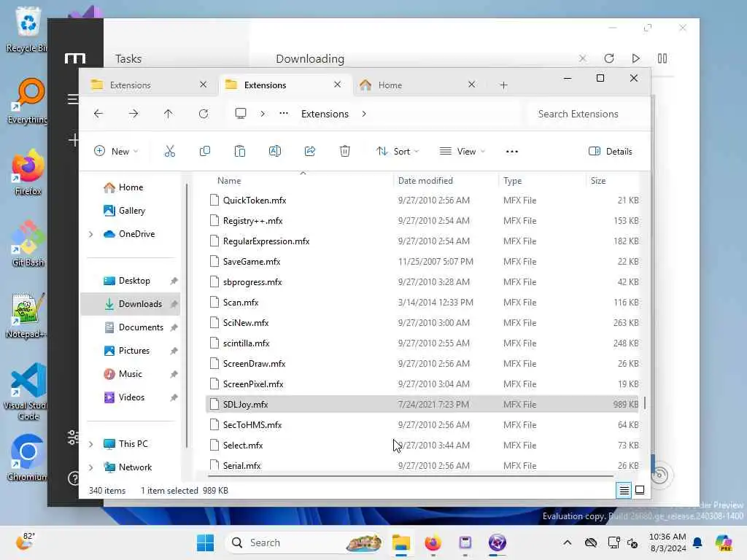Click the pause icon in the Downloading window

662,58
